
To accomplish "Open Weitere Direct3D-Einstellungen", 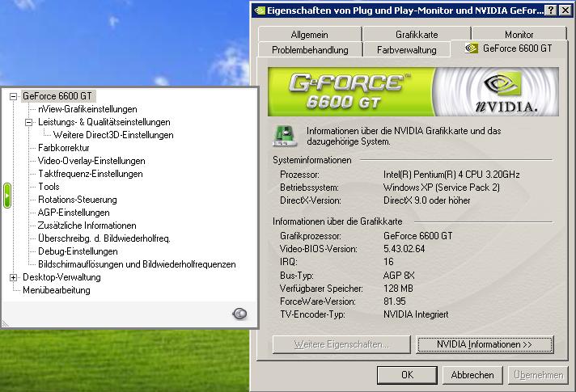I will pyautogui.click(x=113, y=135).
